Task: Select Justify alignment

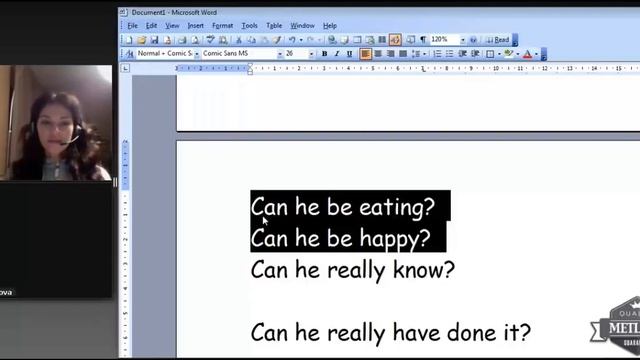Action: click(403, 54)
